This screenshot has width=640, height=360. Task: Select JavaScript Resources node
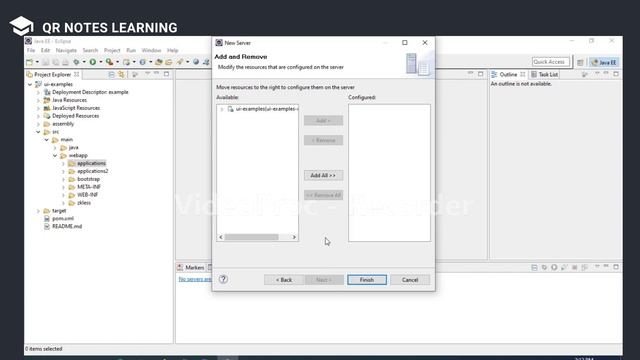click(x=76, y=108)
